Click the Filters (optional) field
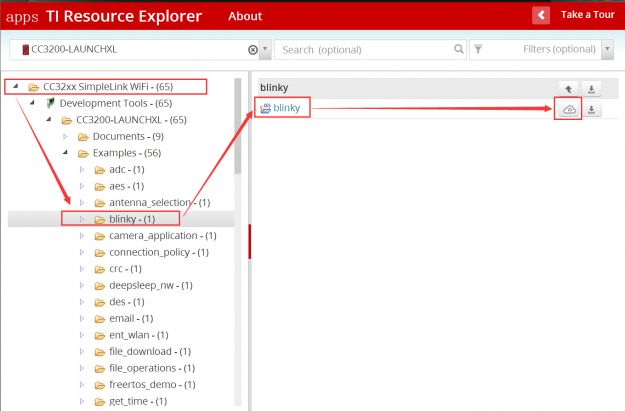625x411 pixels. [x=536, y=49]
